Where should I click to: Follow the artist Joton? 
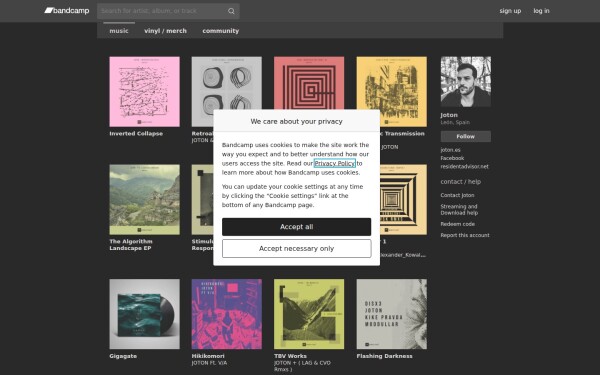466,136
